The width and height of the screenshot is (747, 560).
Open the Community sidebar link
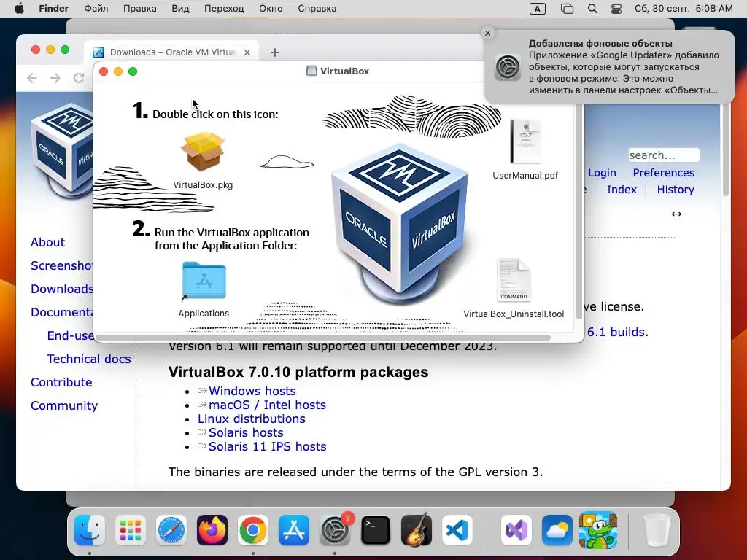(x=64, y=405)
